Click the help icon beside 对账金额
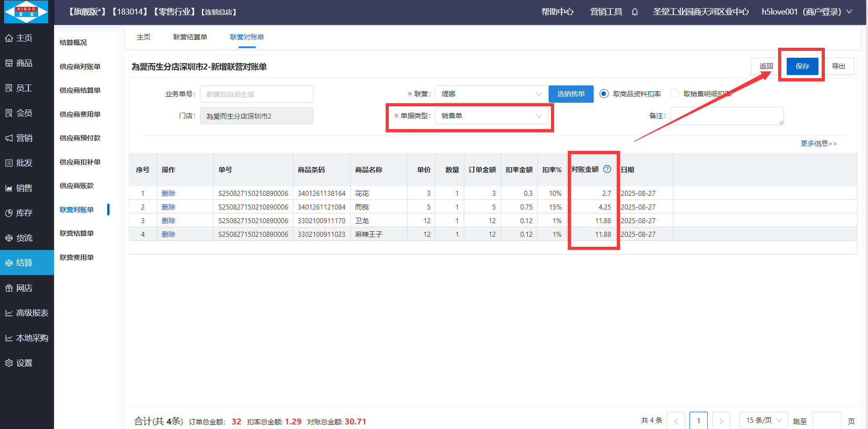The image size is (868, 429). tap(607, 169)
